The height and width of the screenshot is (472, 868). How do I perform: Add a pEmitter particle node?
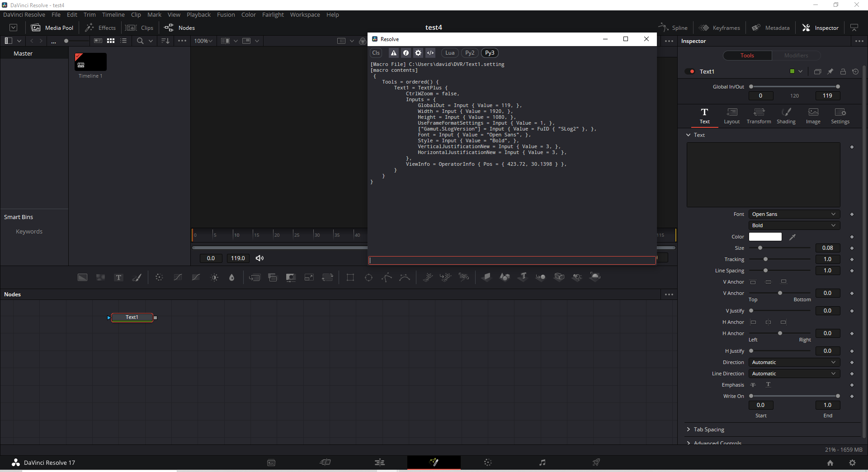pyautogui.click(x=428, y=277)
